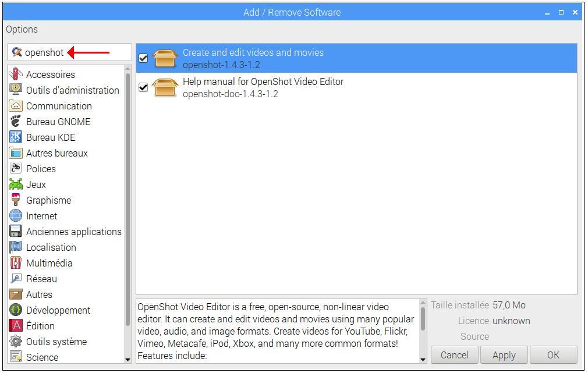Click the Édition red A icon
Viewport: 588px width, 373px height.
(15, 326)
